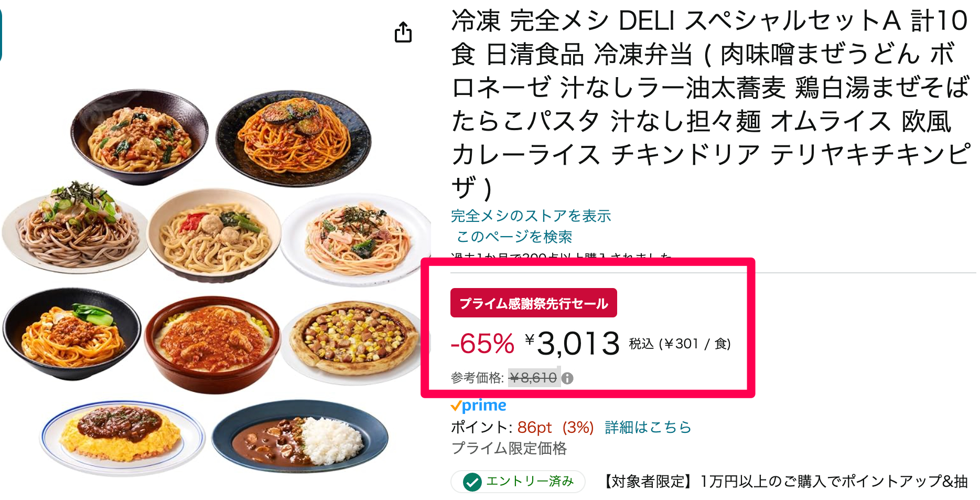Image resolution: width=980 pixels, height=500 pixels.
Task: Click the エントリー済み entry status badge
Action: pyautogui.click(x=518, y=481)
